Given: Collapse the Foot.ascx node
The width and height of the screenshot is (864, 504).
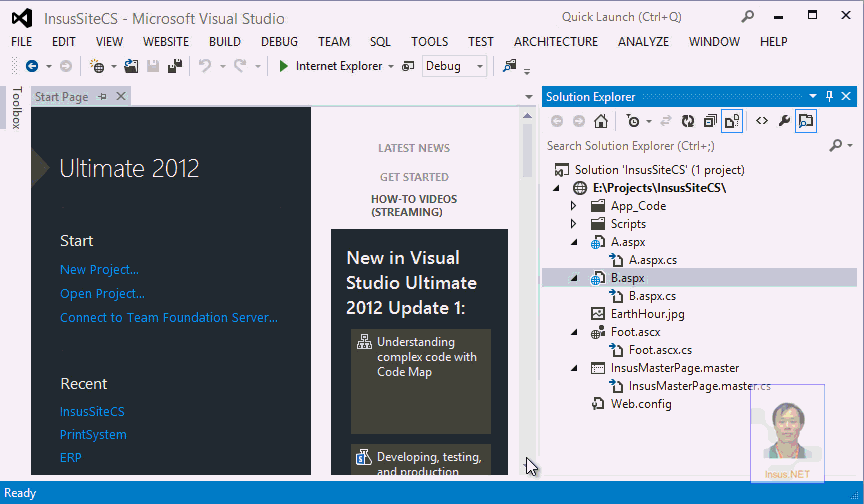Looking at the screenshot, I should (574, 332).
